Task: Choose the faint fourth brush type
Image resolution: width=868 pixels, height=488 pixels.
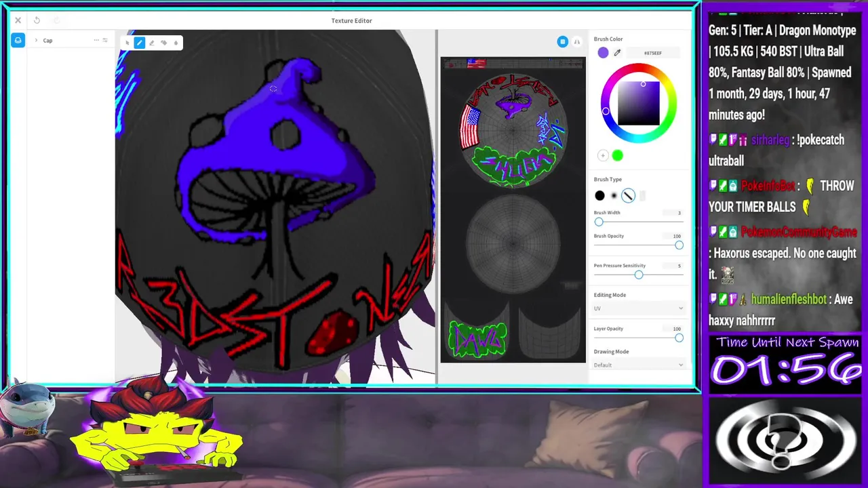Action: tap(642, 196)
